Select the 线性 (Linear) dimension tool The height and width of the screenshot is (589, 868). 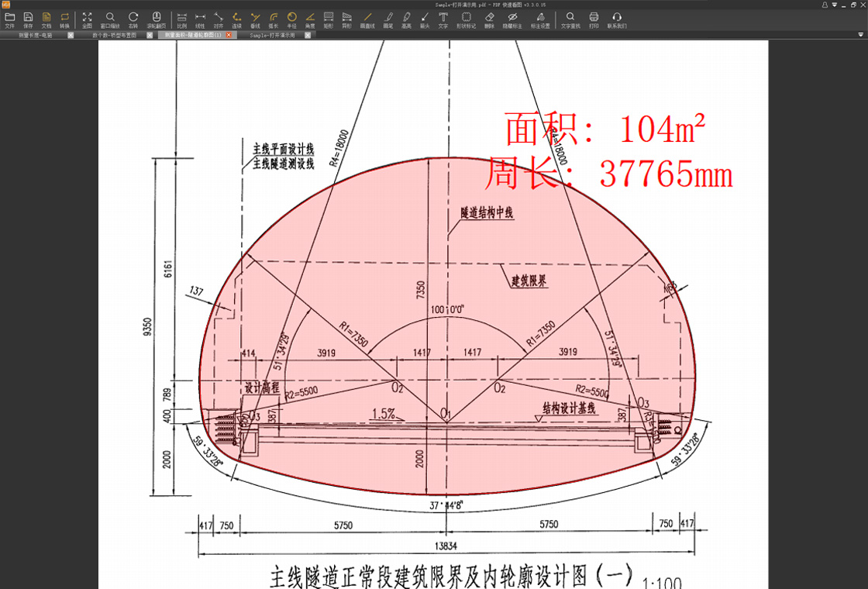(200, 20)
